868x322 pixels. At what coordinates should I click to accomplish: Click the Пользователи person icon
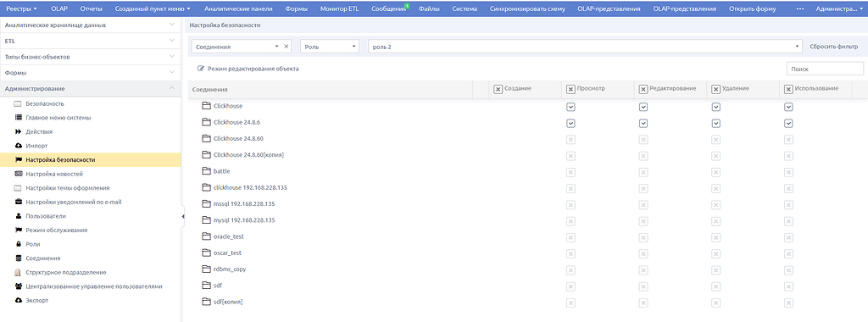[x=19, y=216]
